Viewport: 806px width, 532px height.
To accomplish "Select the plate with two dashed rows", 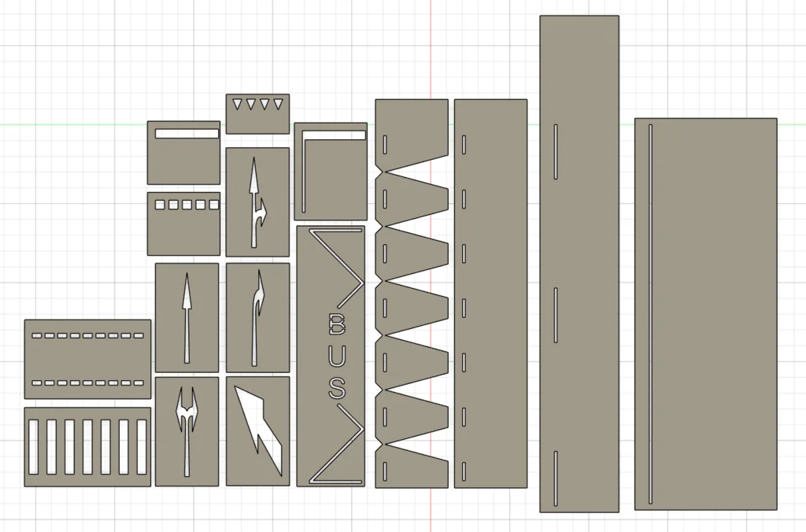I will [87, 360].
